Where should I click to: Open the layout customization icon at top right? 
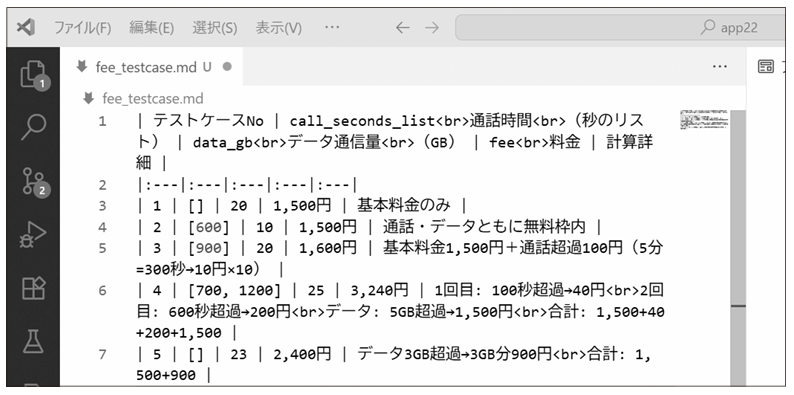765,66
